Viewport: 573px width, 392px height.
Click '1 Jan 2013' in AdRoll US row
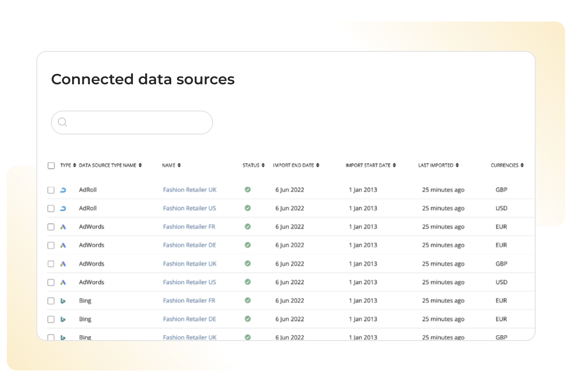coord(363,208)
